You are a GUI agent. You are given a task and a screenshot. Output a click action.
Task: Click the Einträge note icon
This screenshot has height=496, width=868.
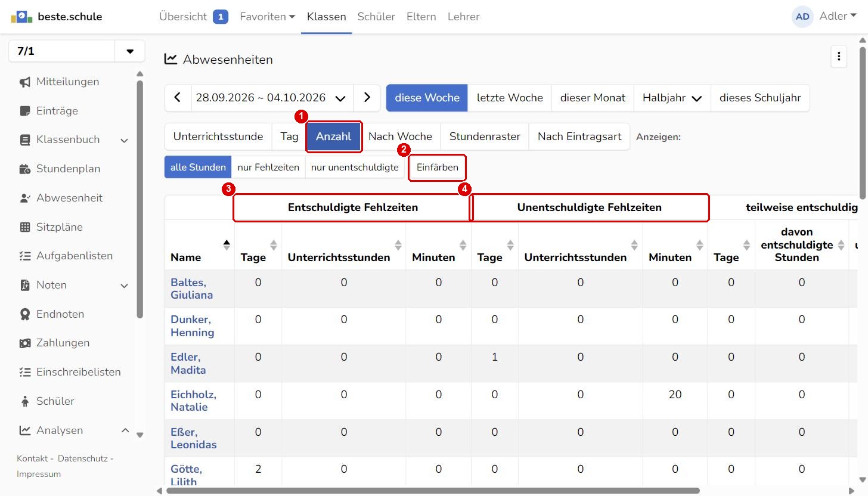pyautogui.click(x=25, y=111)
